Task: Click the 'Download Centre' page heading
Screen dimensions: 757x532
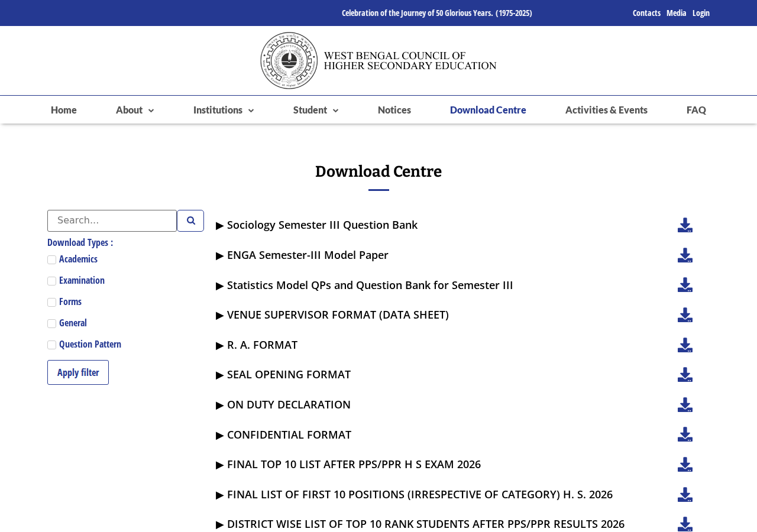Action: pos(378,172)
